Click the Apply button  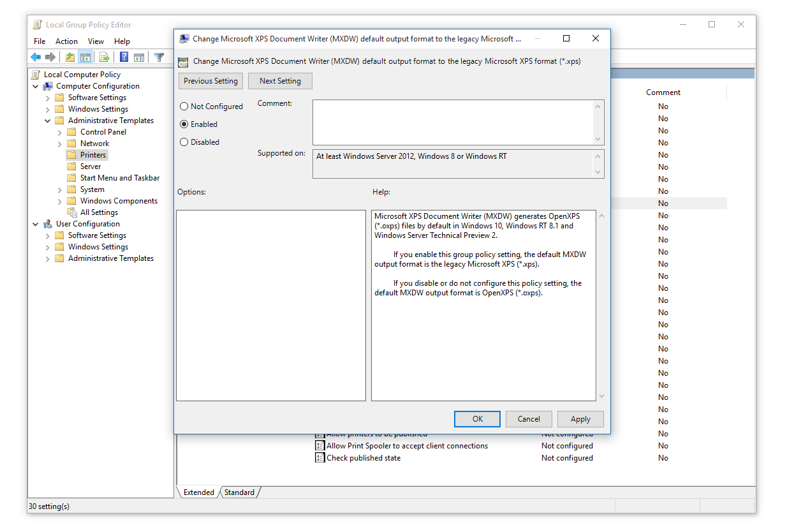click(x=580, y=419)
